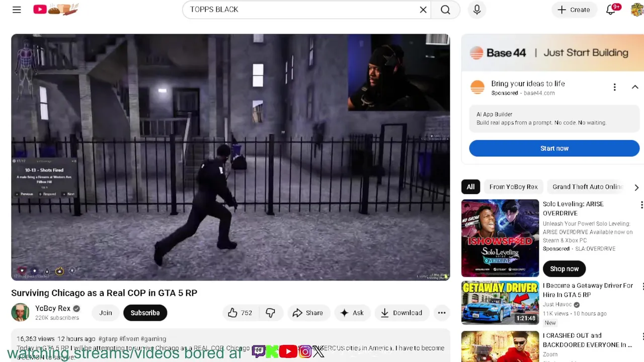
Task: Open the Create menu
Action: 574,10
